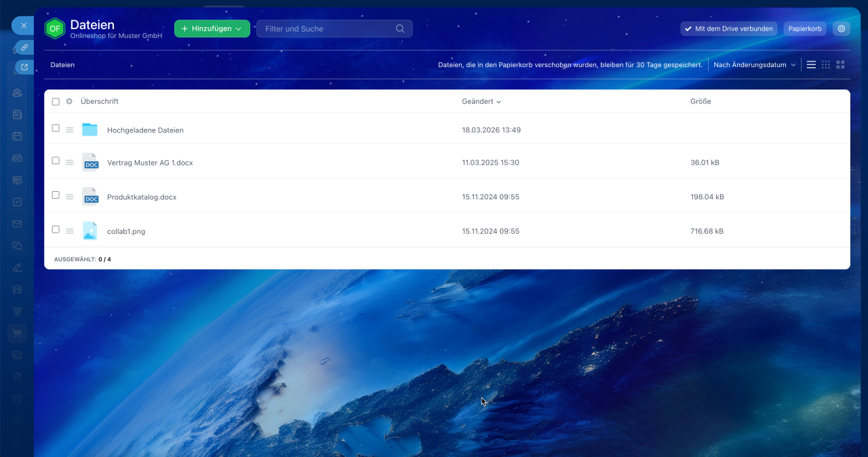Open funnel icon in left sidebar
The width and height of the screenshot is (868, 457).
(x=18, y=311)
